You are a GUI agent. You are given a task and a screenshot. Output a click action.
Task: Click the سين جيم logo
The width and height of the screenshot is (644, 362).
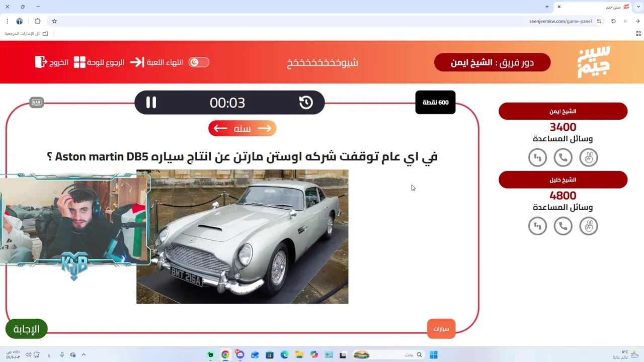tap(594, 62)
